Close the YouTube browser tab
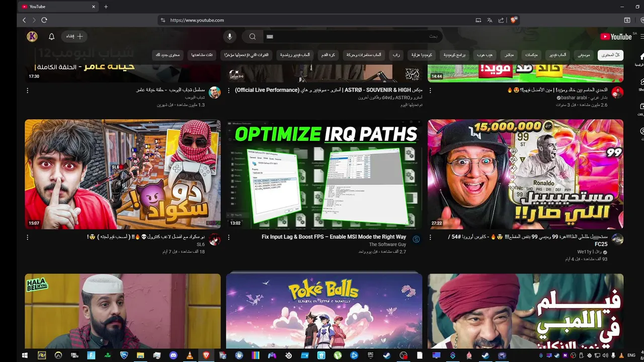This screenshot has height=362, width=644. (94, 7)
